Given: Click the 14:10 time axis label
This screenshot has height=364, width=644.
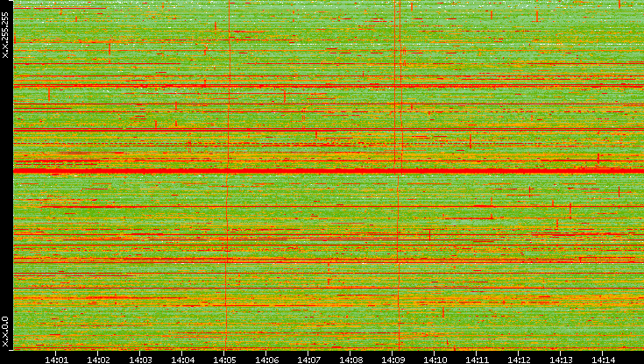Looking at the screenshot, I should (x=435, y=360).
